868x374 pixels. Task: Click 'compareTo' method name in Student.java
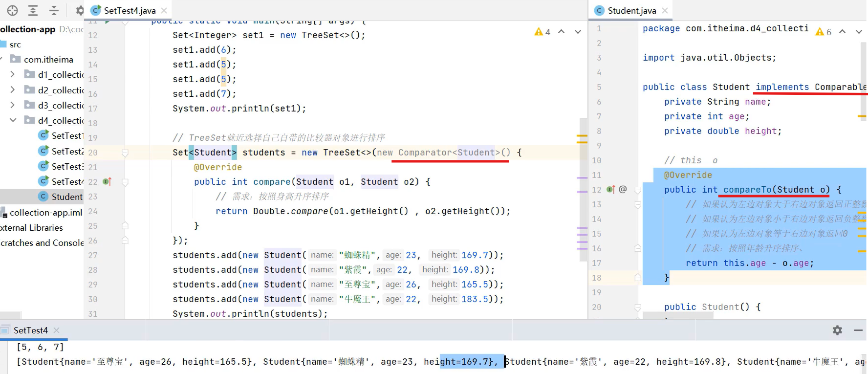point(747,190)
